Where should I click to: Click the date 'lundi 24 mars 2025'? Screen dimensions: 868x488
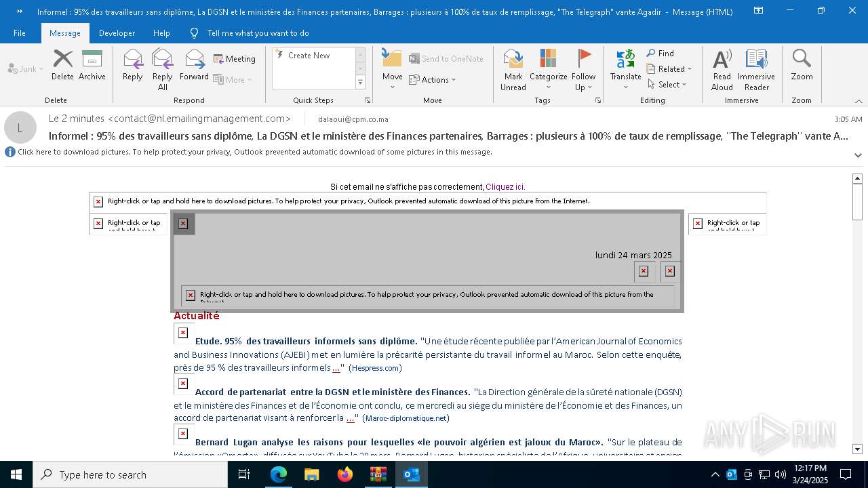[633, 256]
